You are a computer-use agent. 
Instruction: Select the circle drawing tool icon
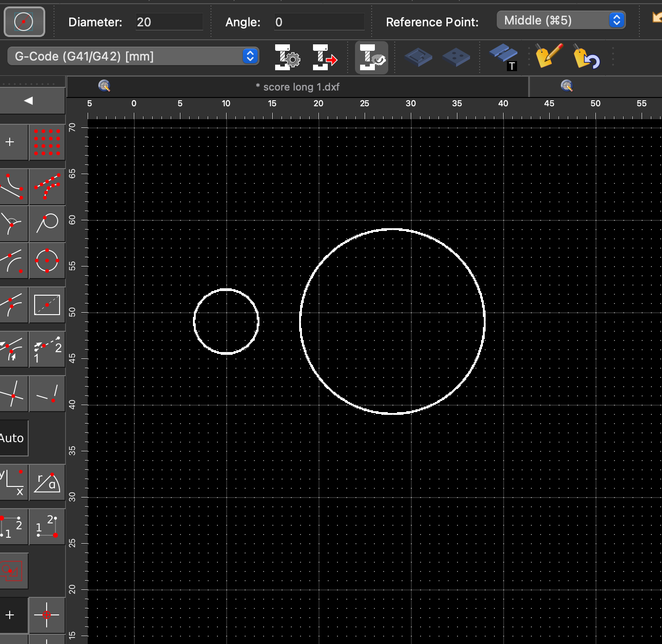[24, 22]
